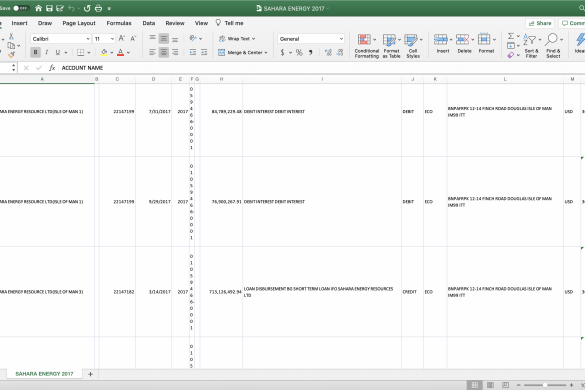Click the formula bar showing ACCOUNT NAME
Viewport: 585px width, 390px height.
[321, 68]
